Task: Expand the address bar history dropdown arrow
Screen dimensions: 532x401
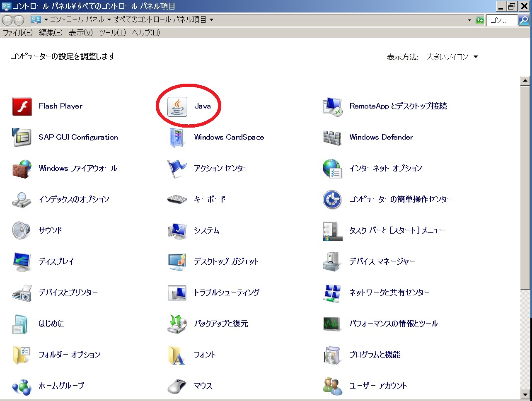Action: (x=469, y=20)
